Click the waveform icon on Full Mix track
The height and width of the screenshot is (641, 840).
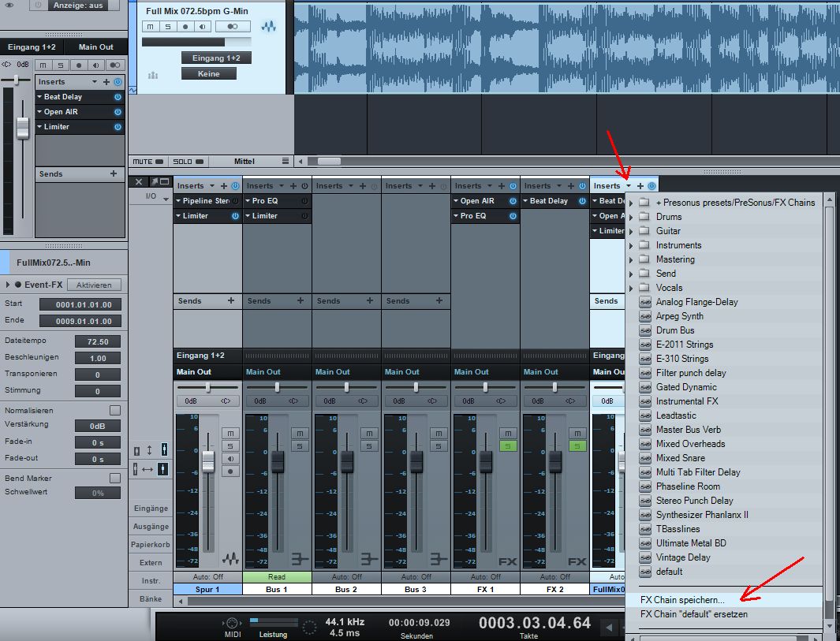268,26
